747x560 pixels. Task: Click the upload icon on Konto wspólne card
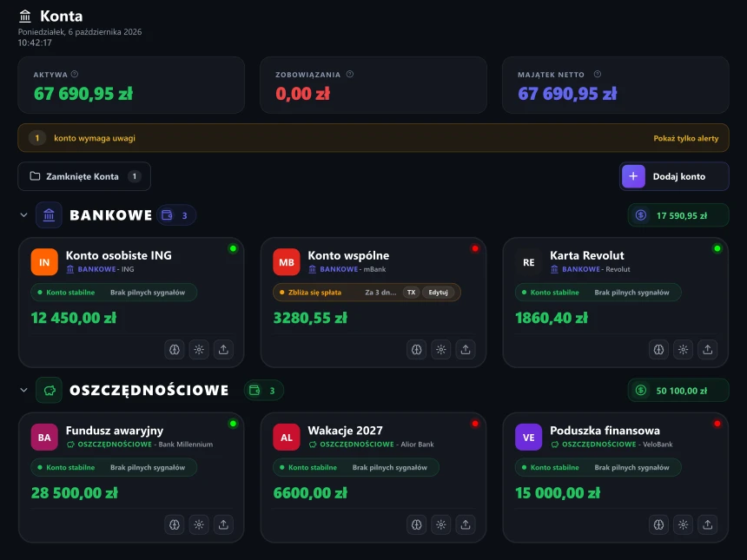coord(466,350)
